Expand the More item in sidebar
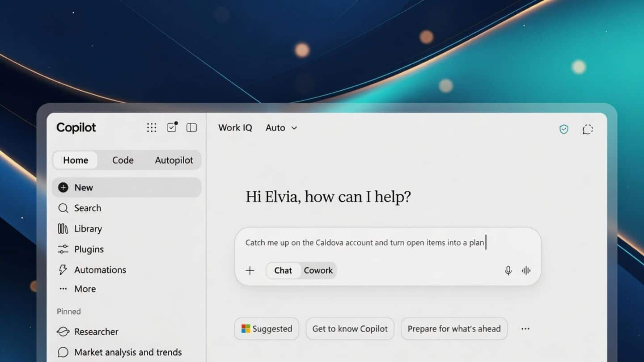644x362 pixels. tap(127, 289)
